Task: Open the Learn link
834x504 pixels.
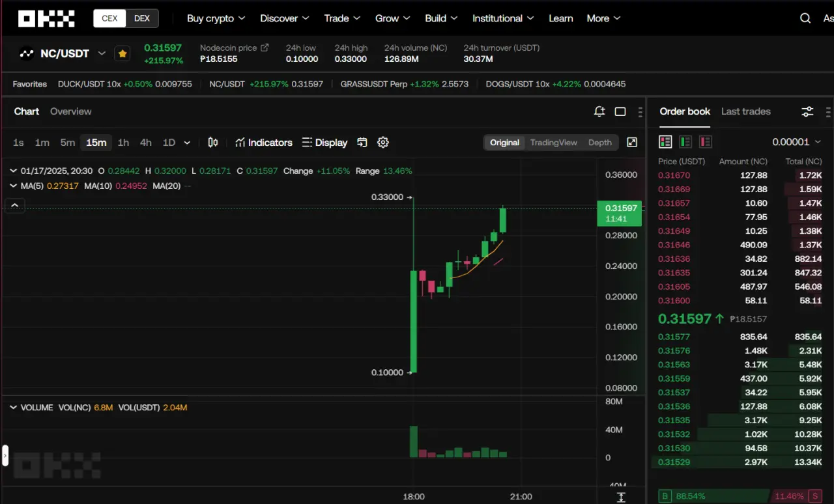Action: 561,18
